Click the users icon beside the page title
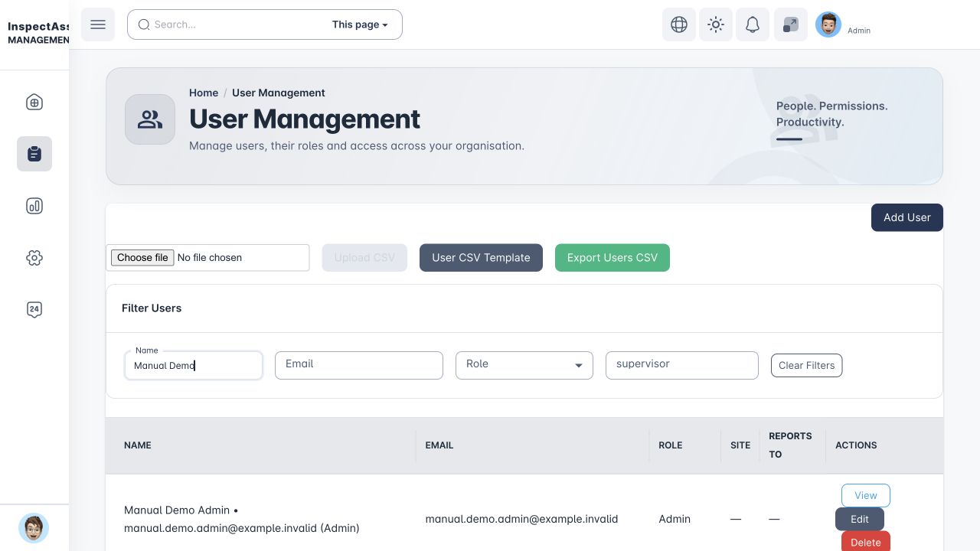Screen dimensions: 980x551 [x=150, y=119]
